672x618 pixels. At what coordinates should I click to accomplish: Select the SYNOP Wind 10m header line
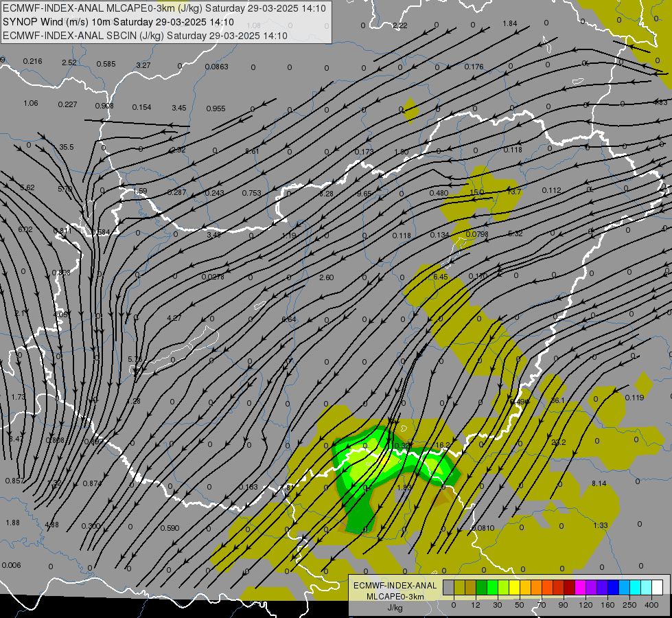pyautogui.click(x=118, y=22)
